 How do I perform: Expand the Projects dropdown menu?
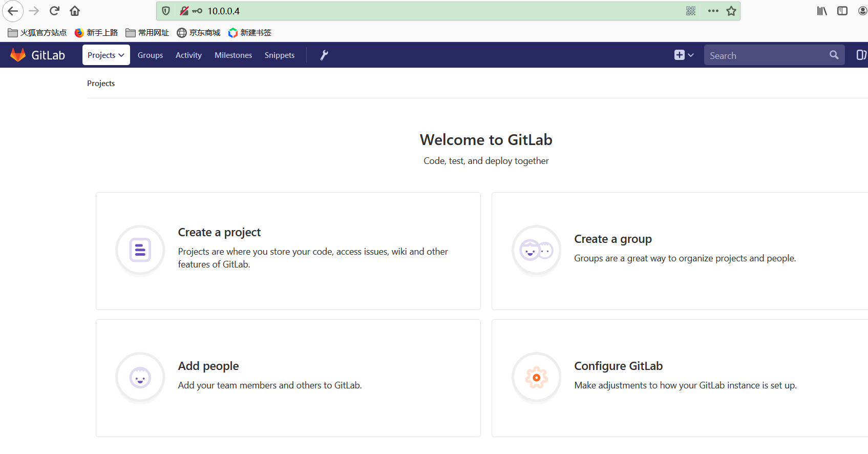tap(106, 55)
